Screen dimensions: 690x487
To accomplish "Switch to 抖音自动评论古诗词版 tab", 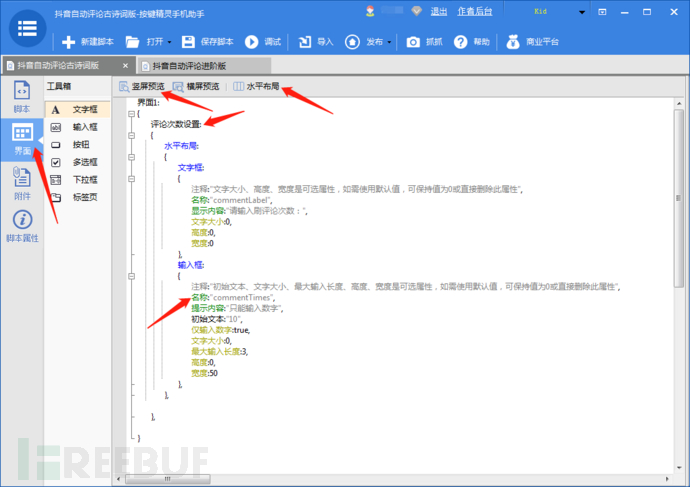I will click(58, 66).
